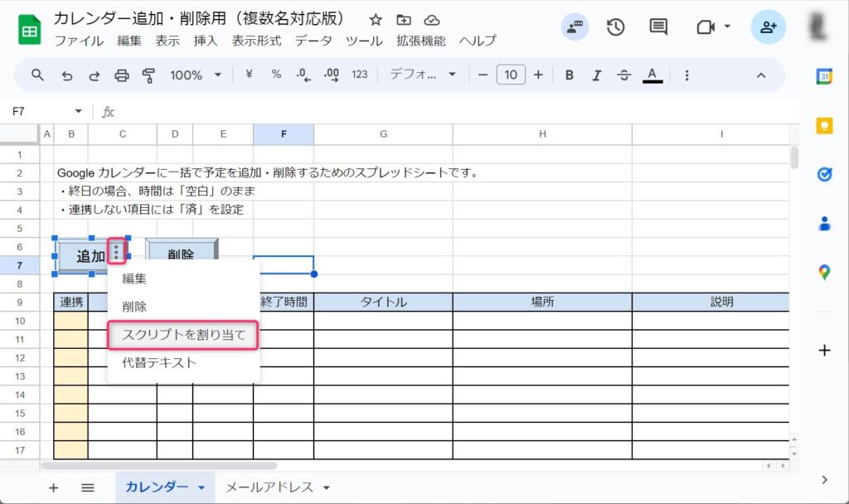
Task: Open the text color picker
Action: point(653,75)
